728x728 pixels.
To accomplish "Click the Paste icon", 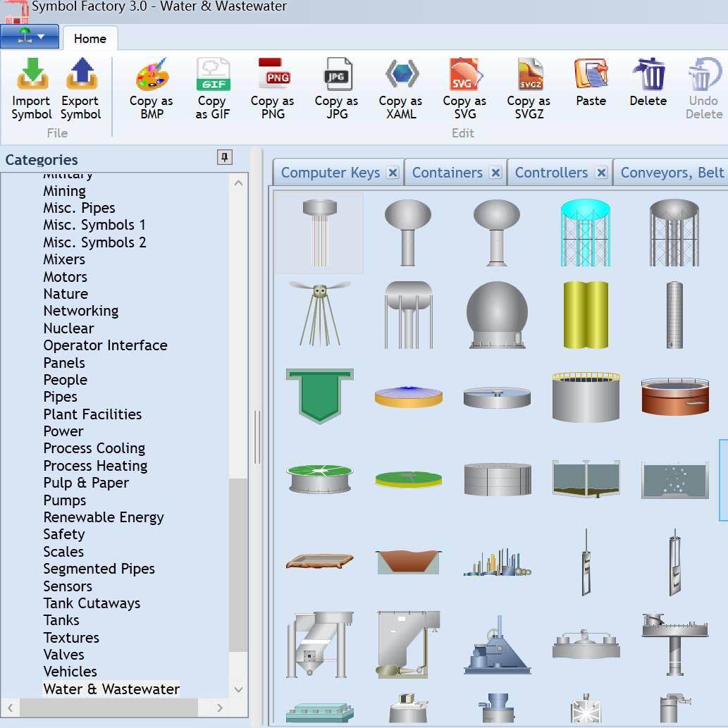I will (591, 74).
